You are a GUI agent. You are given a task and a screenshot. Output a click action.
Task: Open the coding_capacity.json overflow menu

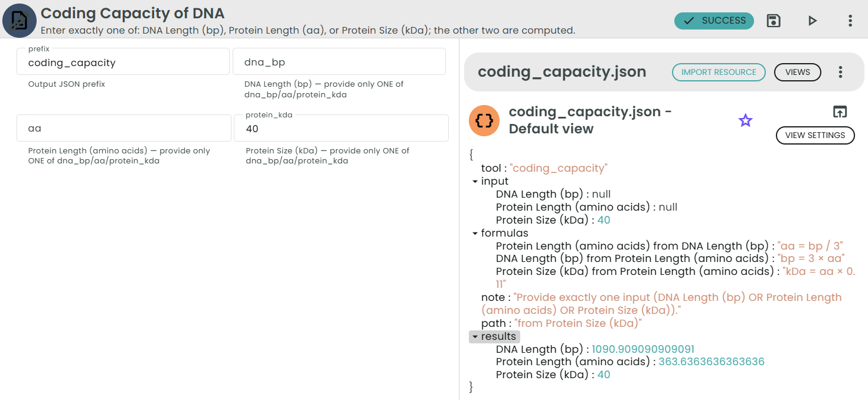click(x=840, y=72)
